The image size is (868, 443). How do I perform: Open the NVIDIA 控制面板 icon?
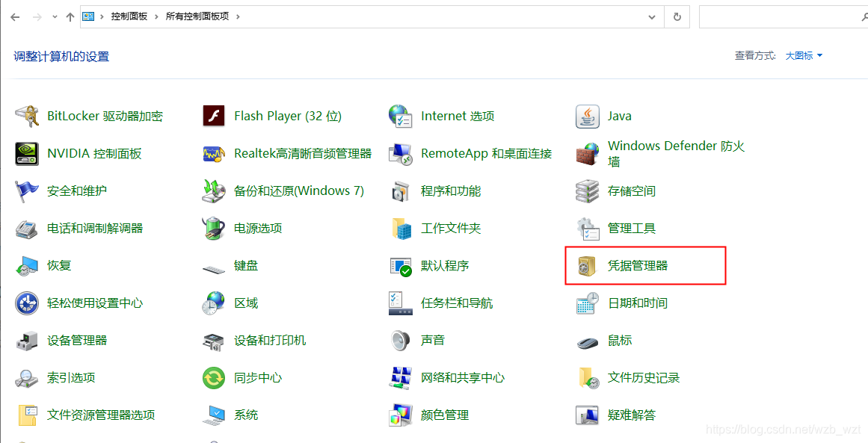[x=27, y=154]
